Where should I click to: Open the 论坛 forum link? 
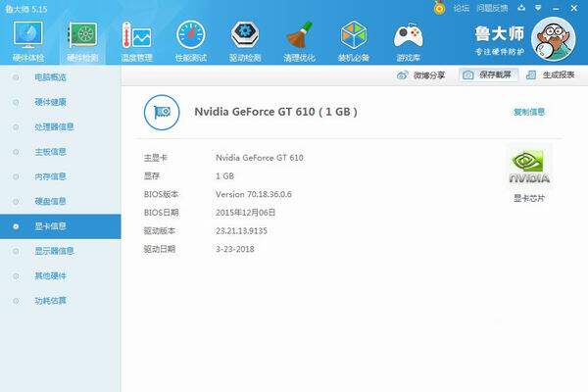(462, 8)
